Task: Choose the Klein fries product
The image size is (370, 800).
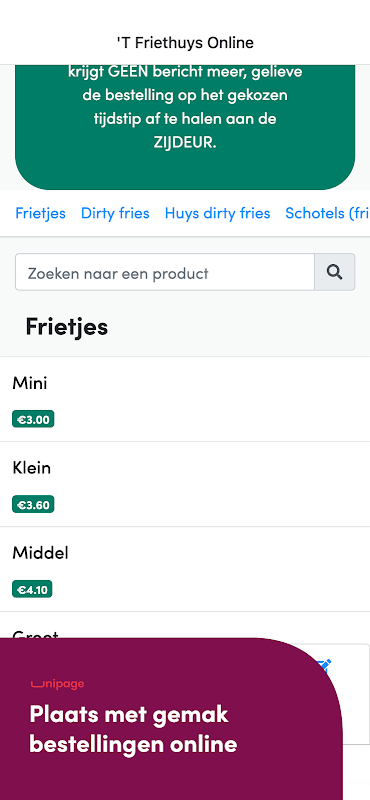Action: pos(185,484)
